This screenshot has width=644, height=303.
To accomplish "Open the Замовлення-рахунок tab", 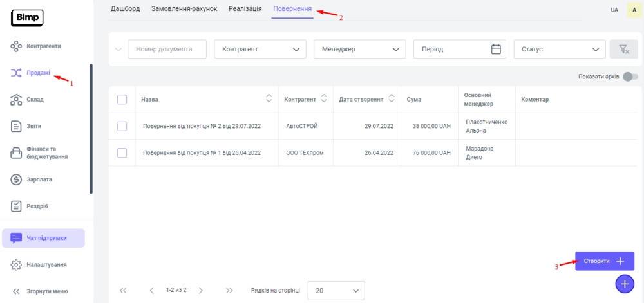I will (x=184, y=9).
